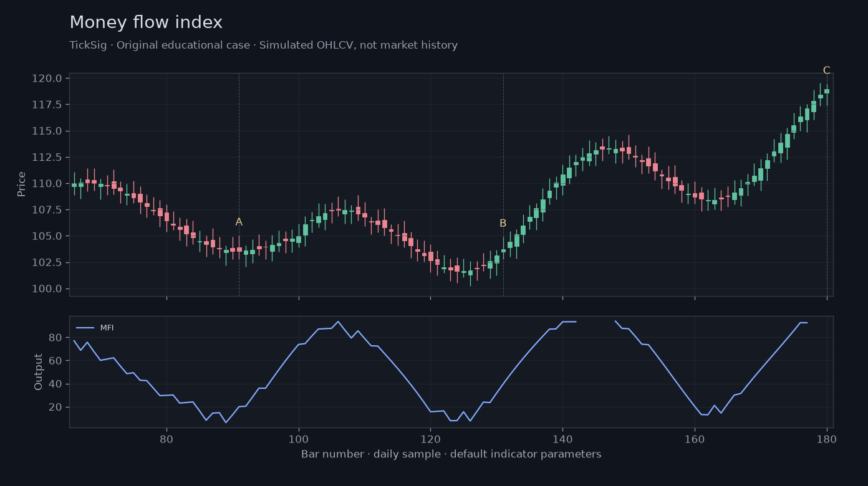Click the TickSig subtitle line
This screenshot has height=486, width=868.
263,45
